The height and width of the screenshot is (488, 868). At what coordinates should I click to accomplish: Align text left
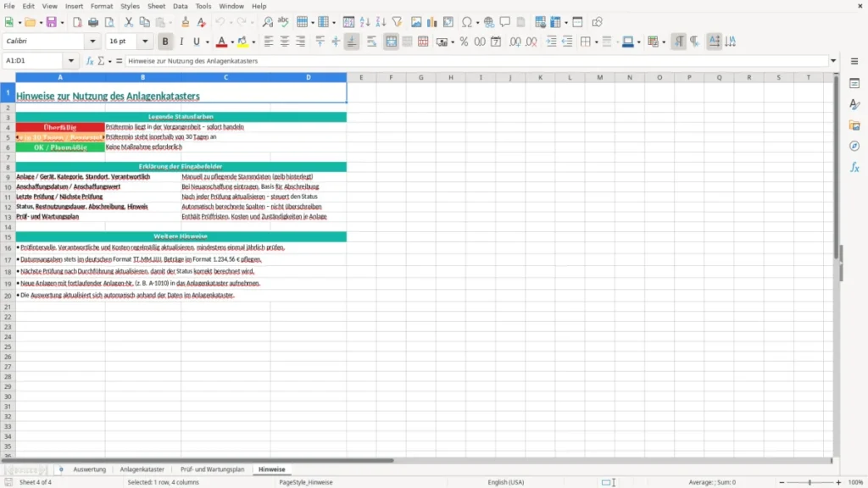pos(269,42)
